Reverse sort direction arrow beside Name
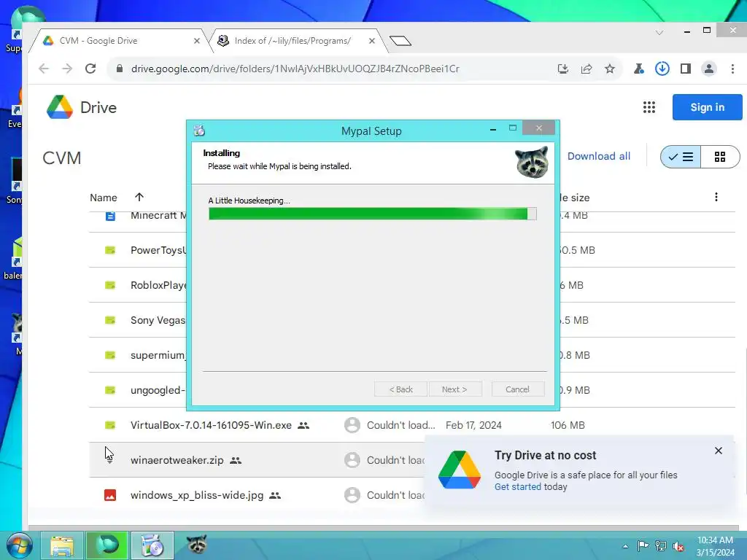 [x=139, y=197]
